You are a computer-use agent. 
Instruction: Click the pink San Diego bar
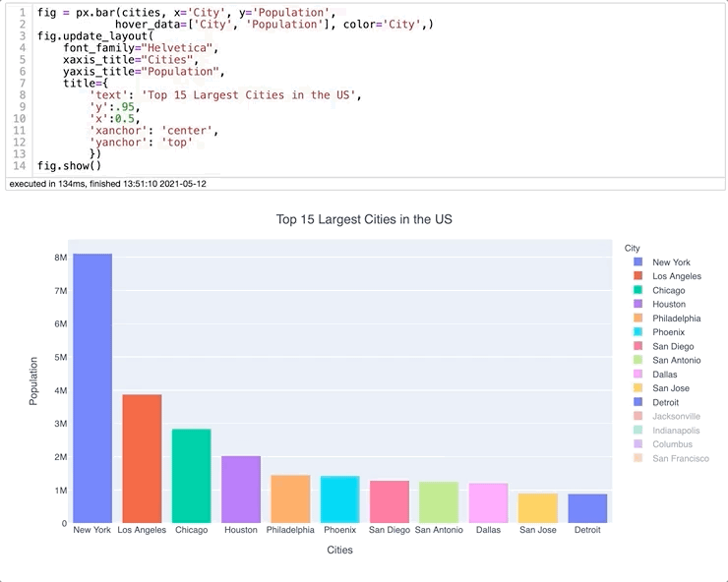[390, 501]
